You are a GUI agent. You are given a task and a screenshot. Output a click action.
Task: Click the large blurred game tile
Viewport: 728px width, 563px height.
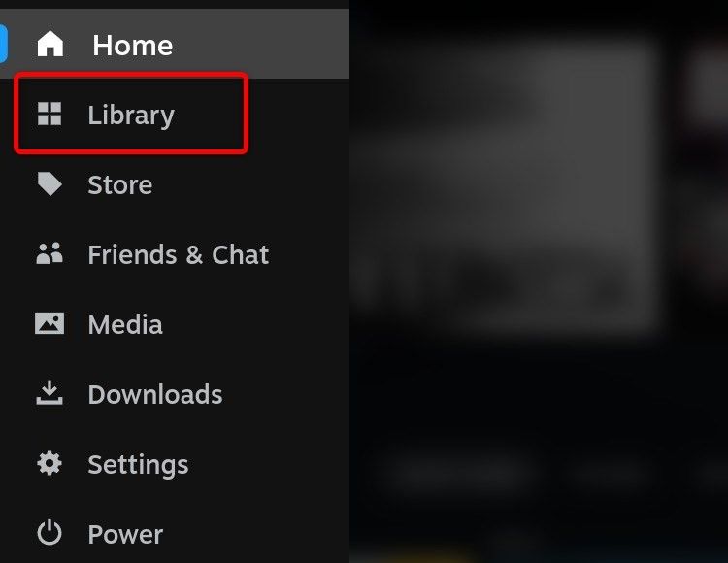tap(506, 185)
